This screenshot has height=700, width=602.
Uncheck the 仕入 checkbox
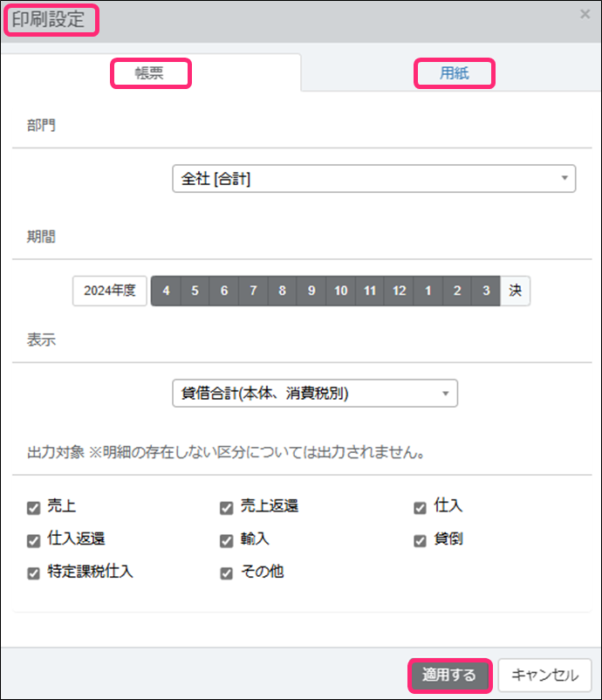point(420,508)
